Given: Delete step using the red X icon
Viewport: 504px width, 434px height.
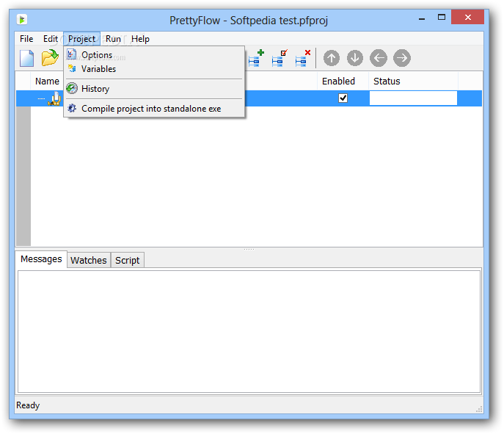Looking at the screenshot, I should tap(303, 58).
